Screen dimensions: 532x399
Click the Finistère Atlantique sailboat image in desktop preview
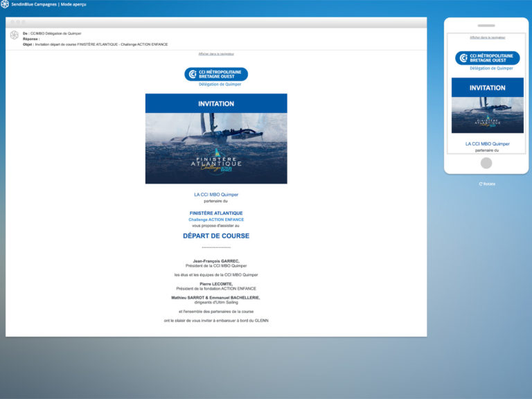216,148
